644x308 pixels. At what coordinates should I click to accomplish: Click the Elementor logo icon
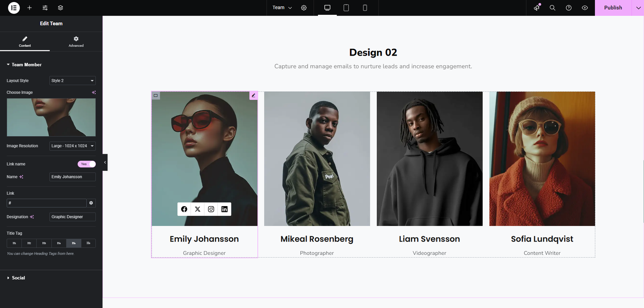coord(14,8)
